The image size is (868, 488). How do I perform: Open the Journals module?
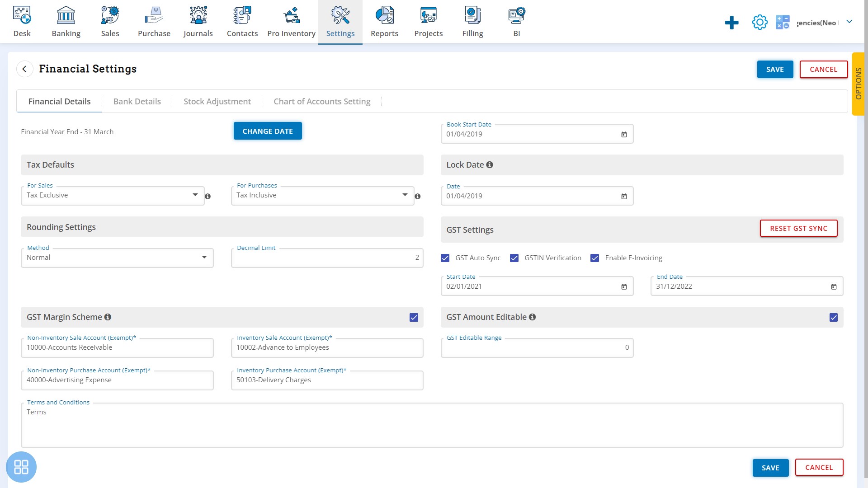click(x=198, y=21)
